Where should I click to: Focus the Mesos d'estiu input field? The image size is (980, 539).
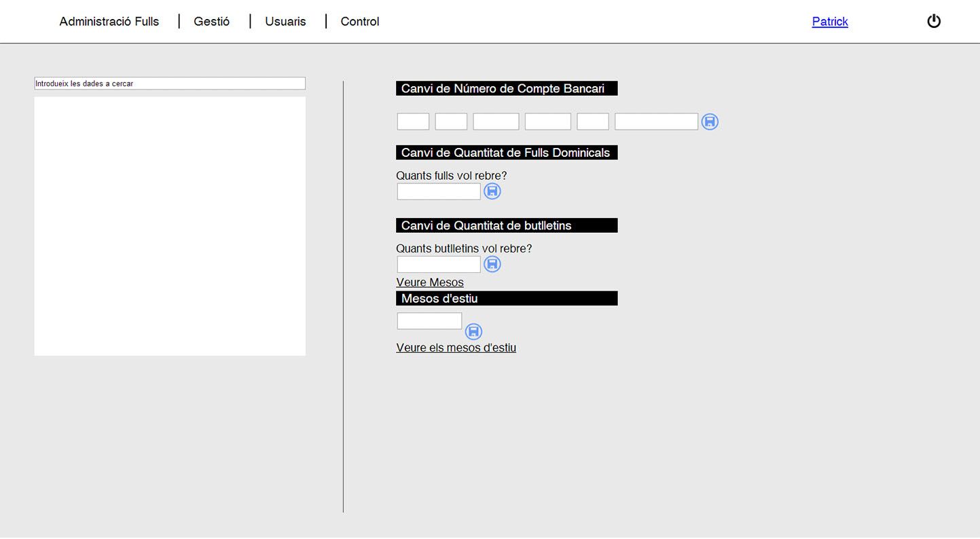tap(429, 321)
